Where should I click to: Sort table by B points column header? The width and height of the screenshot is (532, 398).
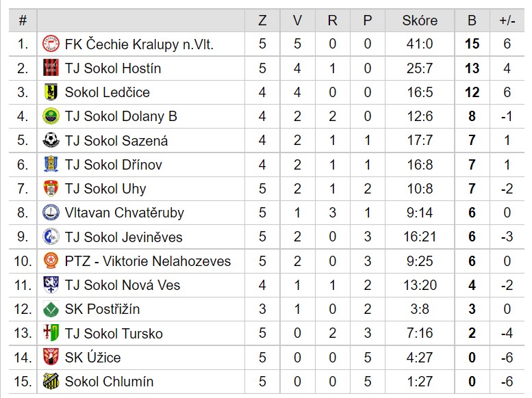point(472,21)
